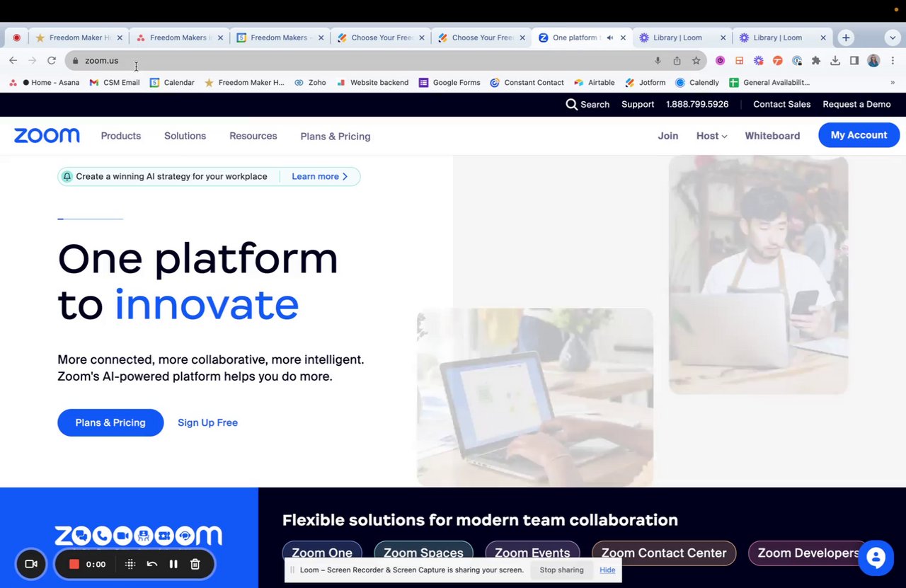This screenshot has height=588, width=906.
Task: Open the Calendly bookmark
Action: click(x=697, y=83)
